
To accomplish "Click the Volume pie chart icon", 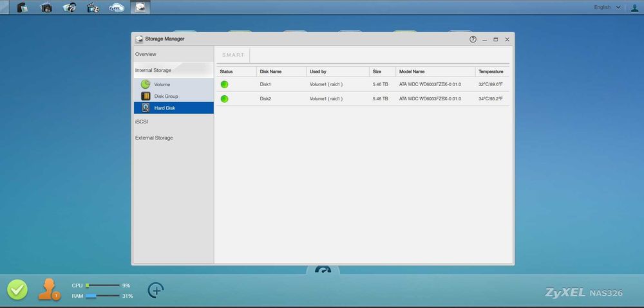I will click(x=146, y=84).
